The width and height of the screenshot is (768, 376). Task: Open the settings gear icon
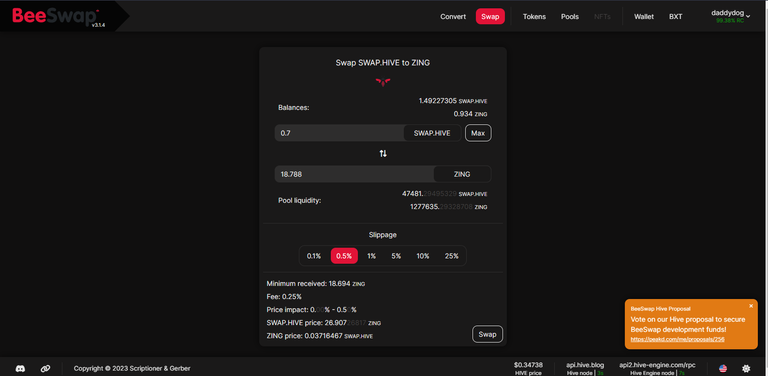(746, 368)
